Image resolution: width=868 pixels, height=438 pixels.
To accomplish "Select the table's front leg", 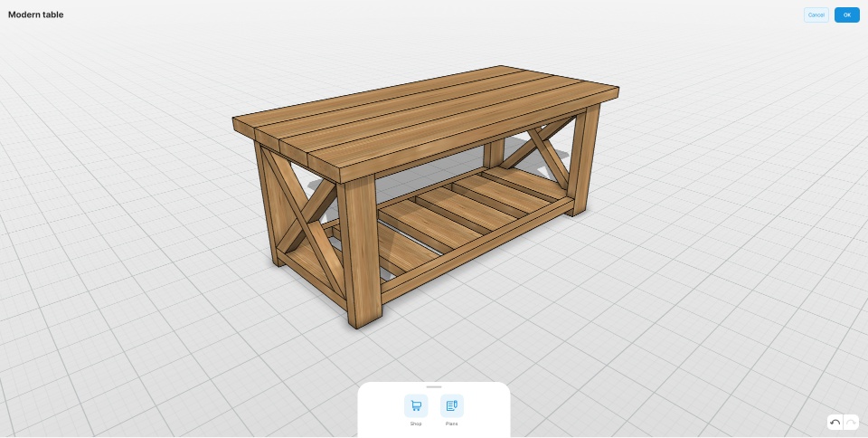I will pos(361,252).
